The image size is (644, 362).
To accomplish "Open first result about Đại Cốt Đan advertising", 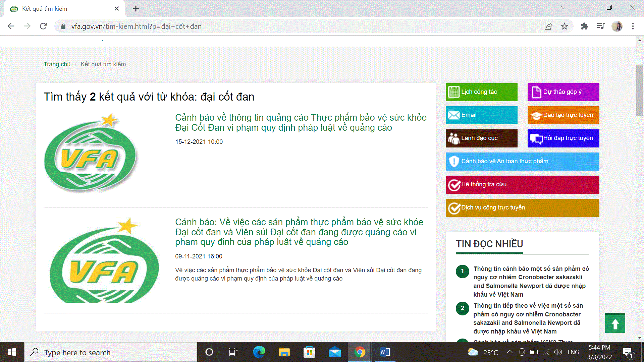I will click(x=301, y=122).
